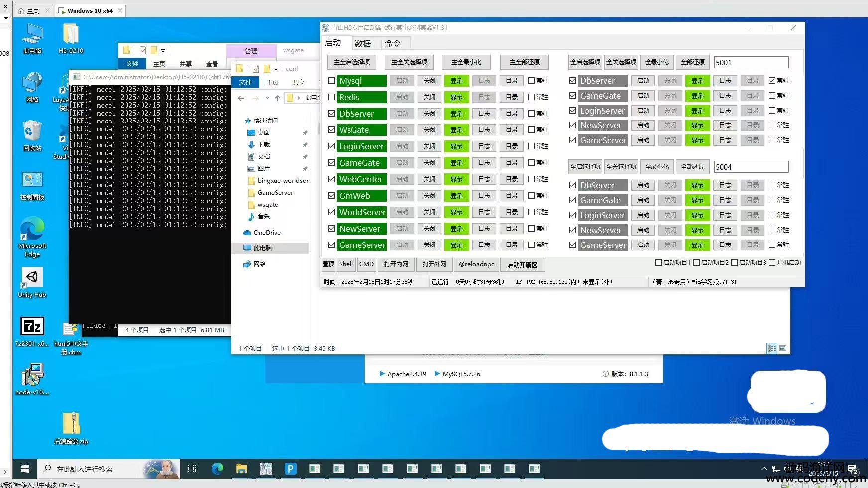
Task: Switch to large icons view in Explorer
Action: tap(783, 348)
